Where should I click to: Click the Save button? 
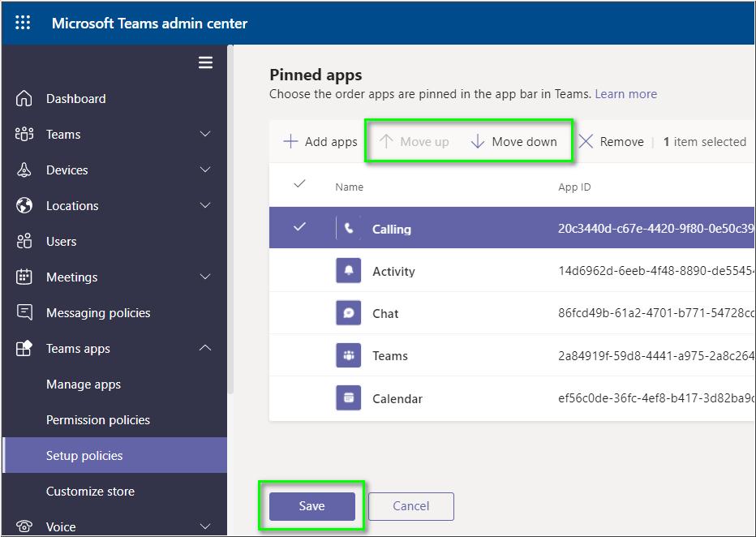point(312,506)
